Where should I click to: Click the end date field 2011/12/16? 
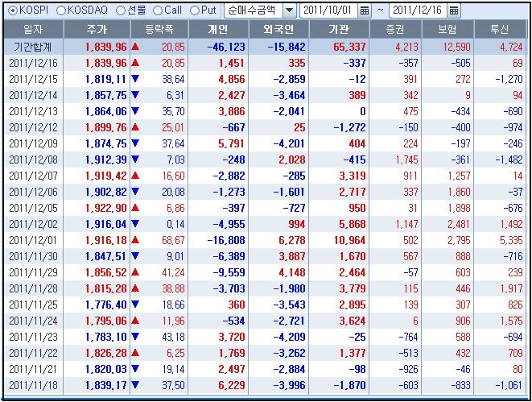pyautogui.click(x=418, y=10)
